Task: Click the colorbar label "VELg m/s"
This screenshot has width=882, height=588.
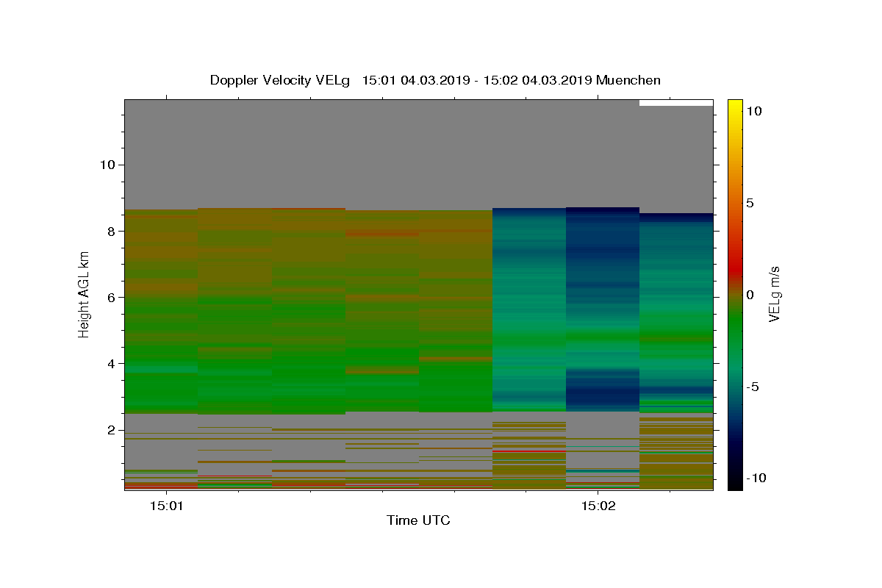Action: 775,295
